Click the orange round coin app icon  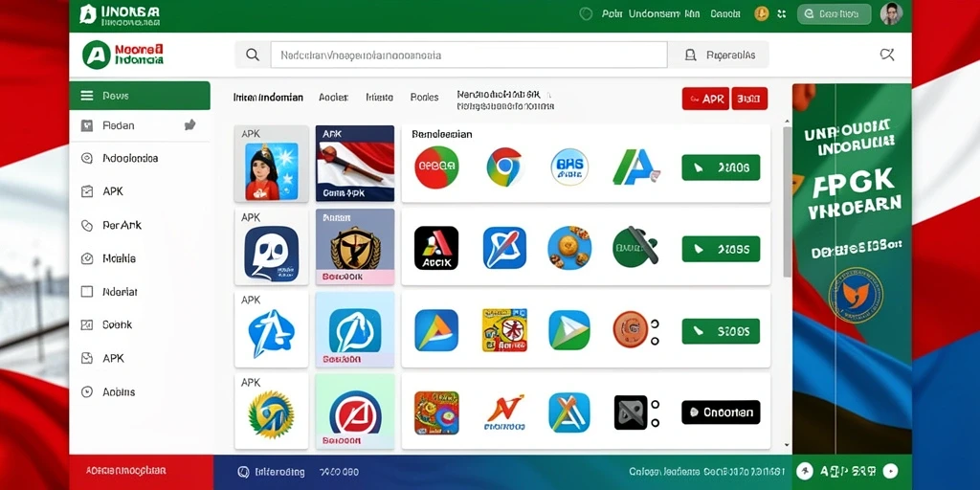point(631,330)
